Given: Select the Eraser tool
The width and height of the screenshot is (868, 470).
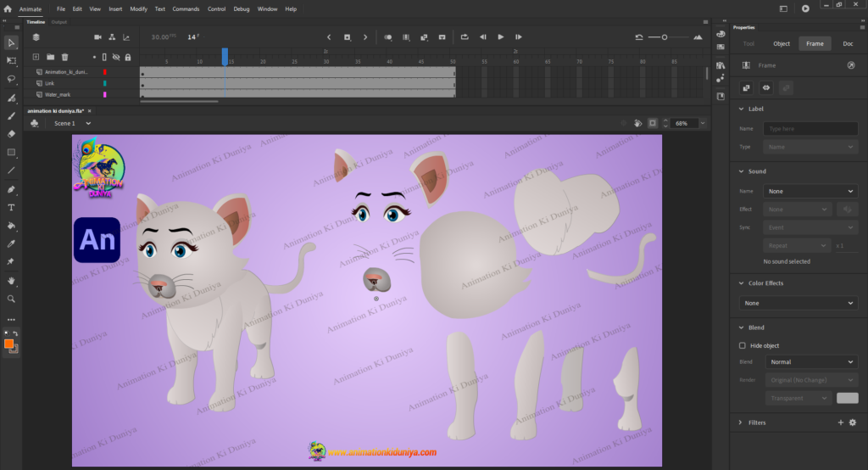Looking at the screenshot, I should (11, 134).
